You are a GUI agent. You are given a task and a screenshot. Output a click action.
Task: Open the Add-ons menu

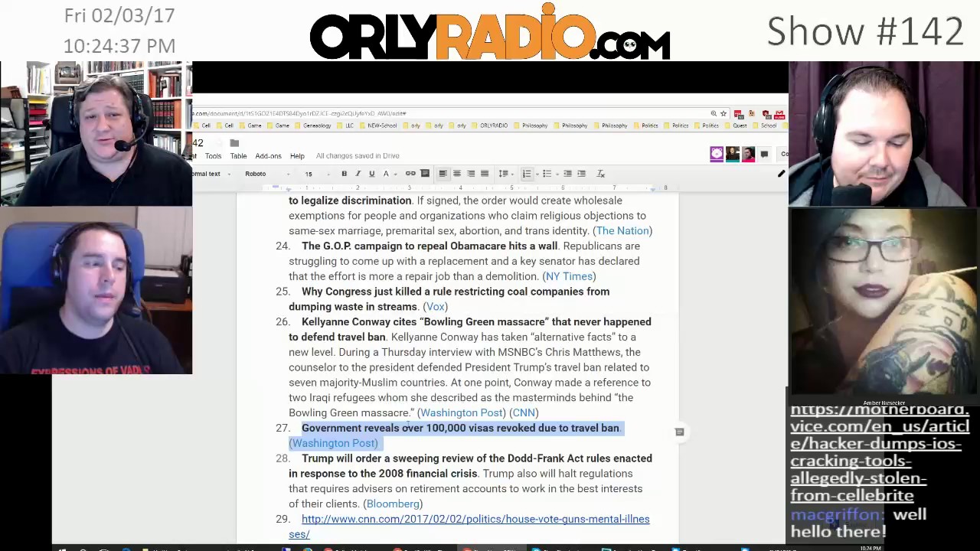point(268,156)
